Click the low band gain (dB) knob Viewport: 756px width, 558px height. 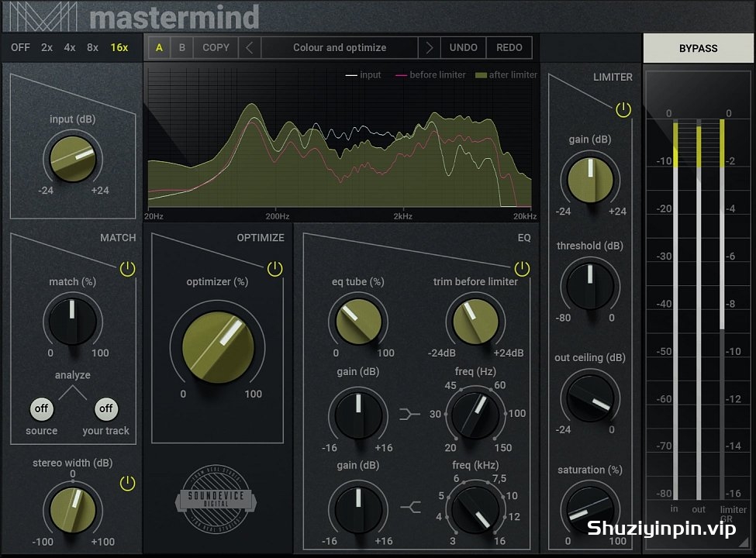(x=358, y=415)
